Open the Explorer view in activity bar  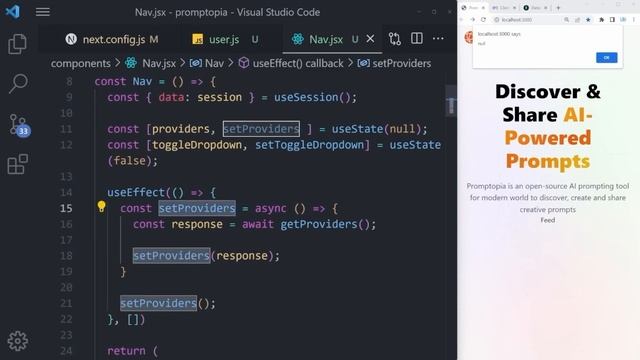tap(17, 44)
